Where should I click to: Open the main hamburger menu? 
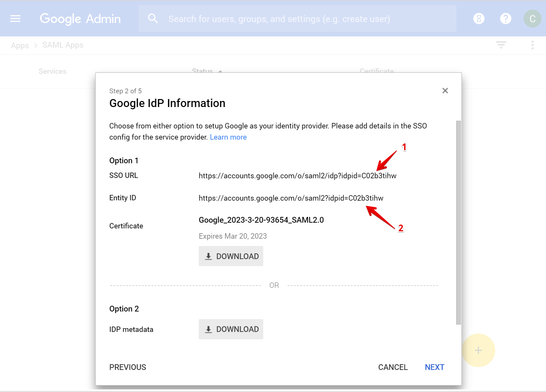[15, 19]
